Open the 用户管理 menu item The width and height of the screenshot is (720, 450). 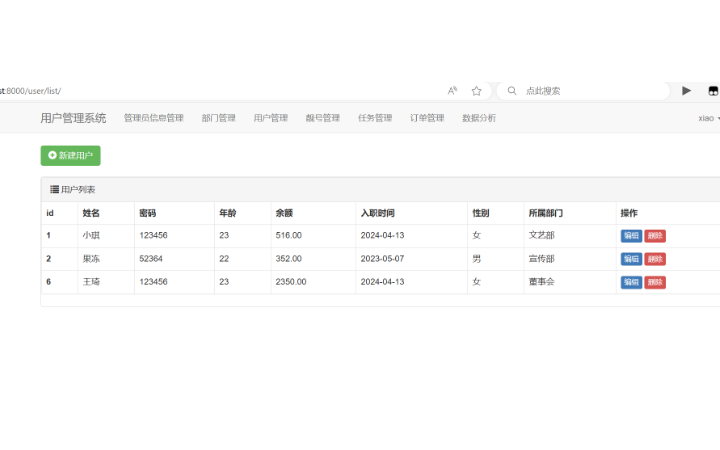click(x=271, y=118)
